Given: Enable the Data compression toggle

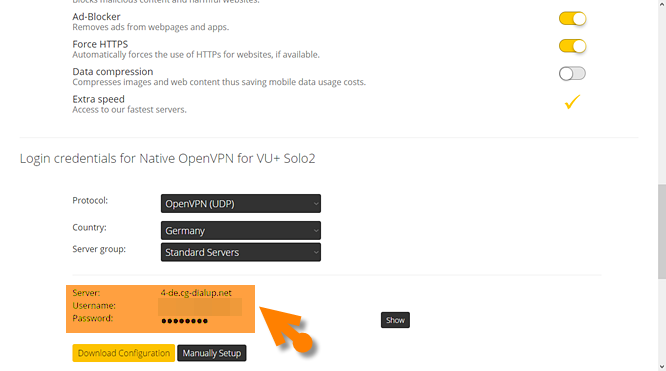Looking at the screenshot, I should [572, 74].
